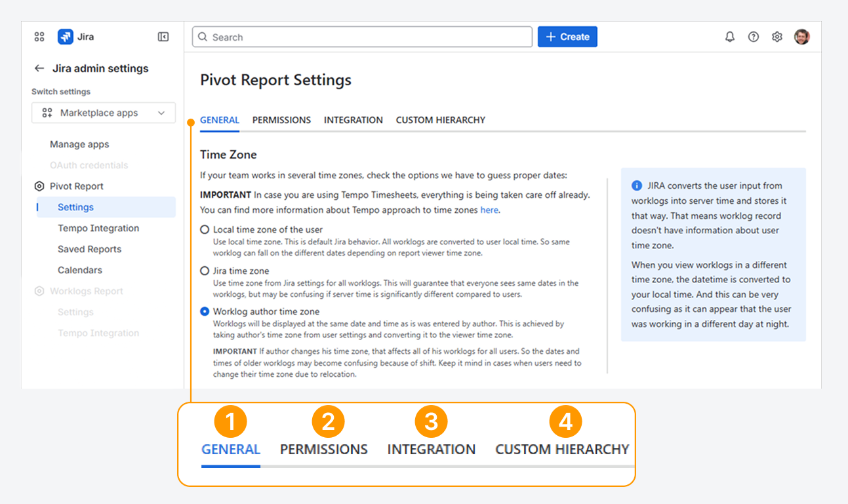Follow the 'here' link about Tempo time zones

click(x=489, y=210)
